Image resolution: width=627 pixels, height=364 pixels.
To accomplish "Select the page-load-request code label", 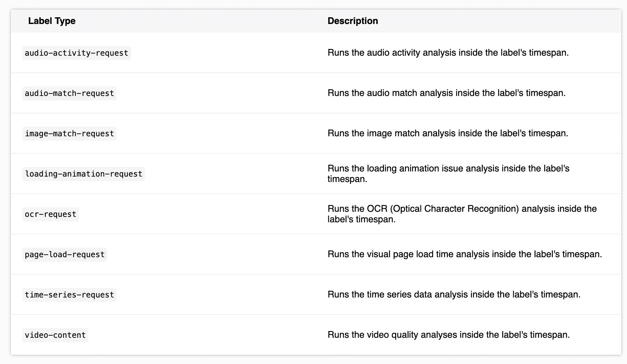I will tap(65, 254).
